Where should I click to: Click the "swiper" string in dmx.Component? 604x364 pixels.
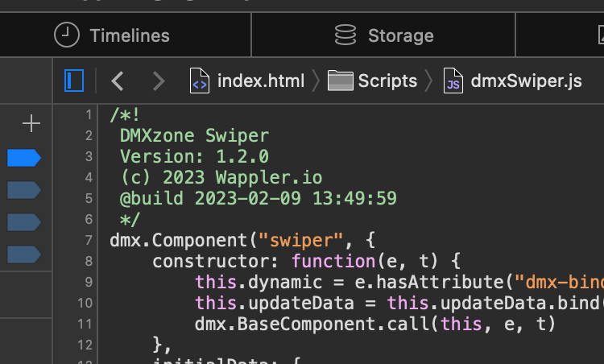(x=300, y=240)
